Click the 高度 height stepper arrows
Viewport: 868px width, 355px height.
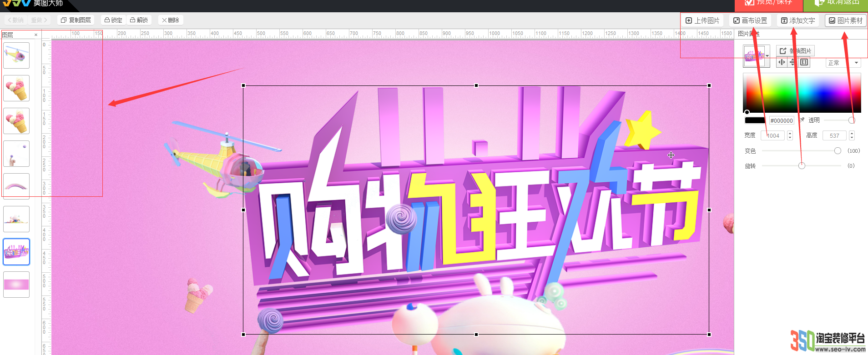[x=852, y=135]
